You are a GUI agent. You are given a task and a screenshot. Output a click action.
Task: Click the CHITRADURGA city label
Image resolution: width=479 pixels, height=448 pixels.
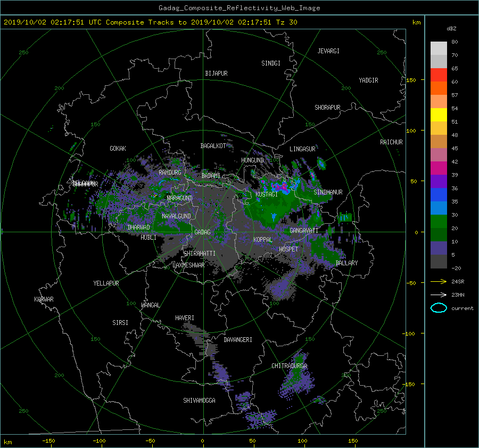pos(290,366)
